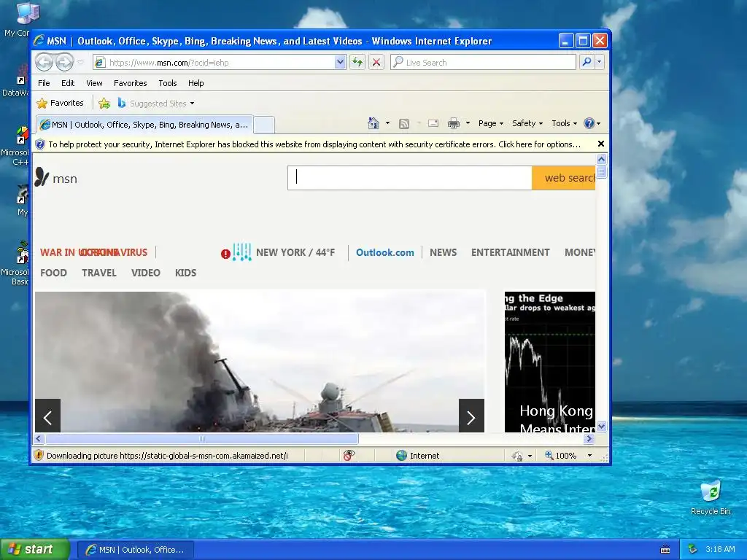Open the Safety command menu

pos(527,123)
